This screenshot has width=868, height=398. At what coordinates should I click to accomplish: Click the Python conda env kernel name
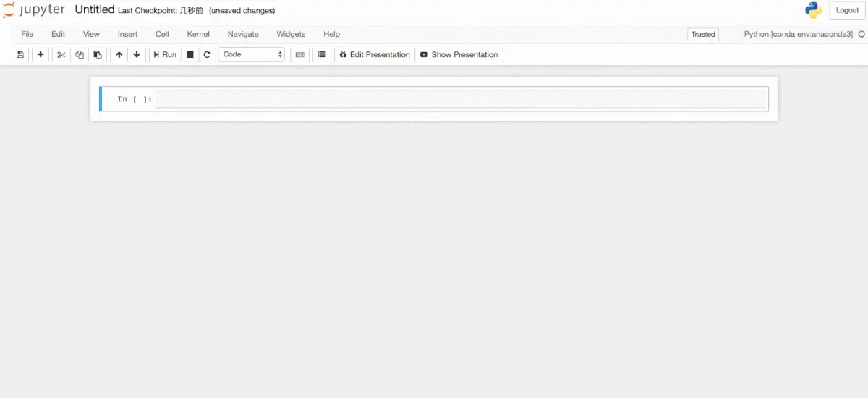(799, 34)
